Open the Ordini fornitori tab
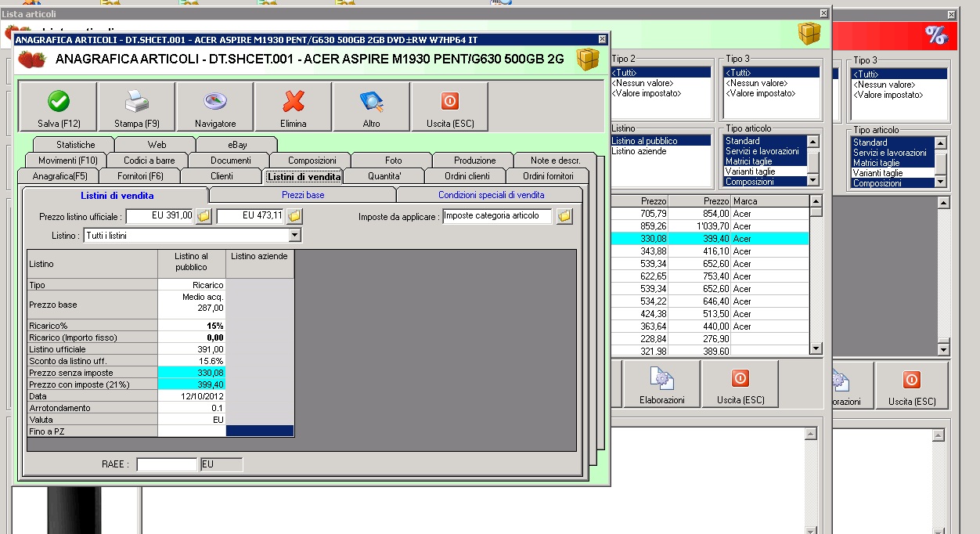 (548, 176)
